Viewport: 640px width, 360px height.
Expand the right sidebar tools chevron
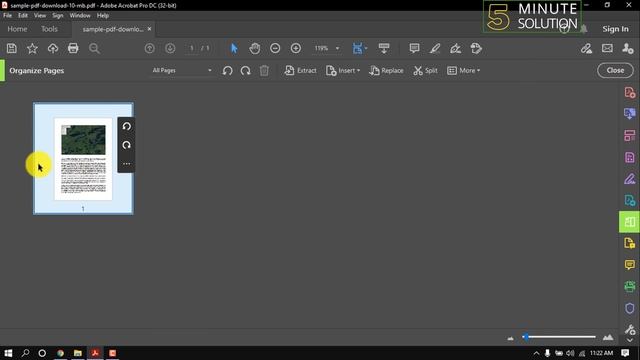(630, 340)
